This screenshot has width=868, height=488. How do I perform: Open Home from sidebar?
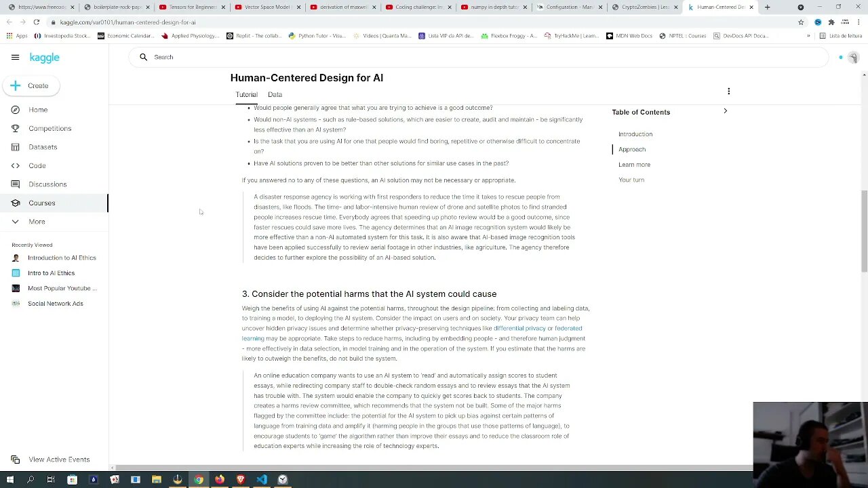point(38,110)
